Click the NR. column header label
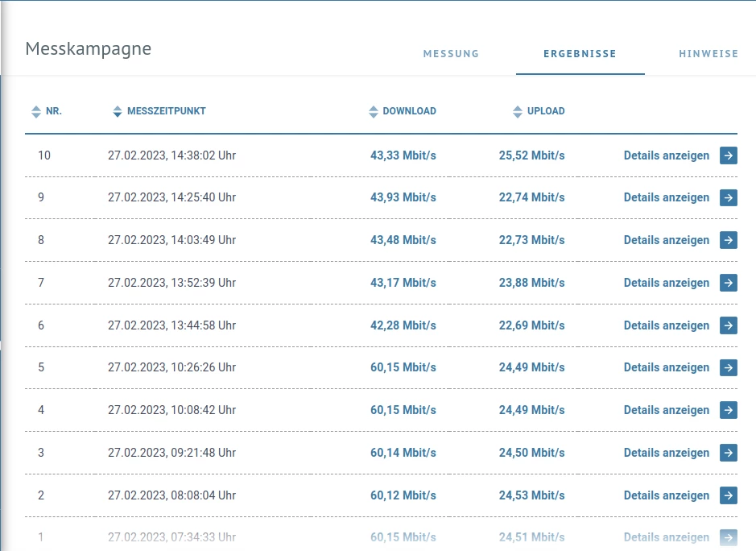The height and width of the screenshot is (551, 756). click(x=54, y=111)
